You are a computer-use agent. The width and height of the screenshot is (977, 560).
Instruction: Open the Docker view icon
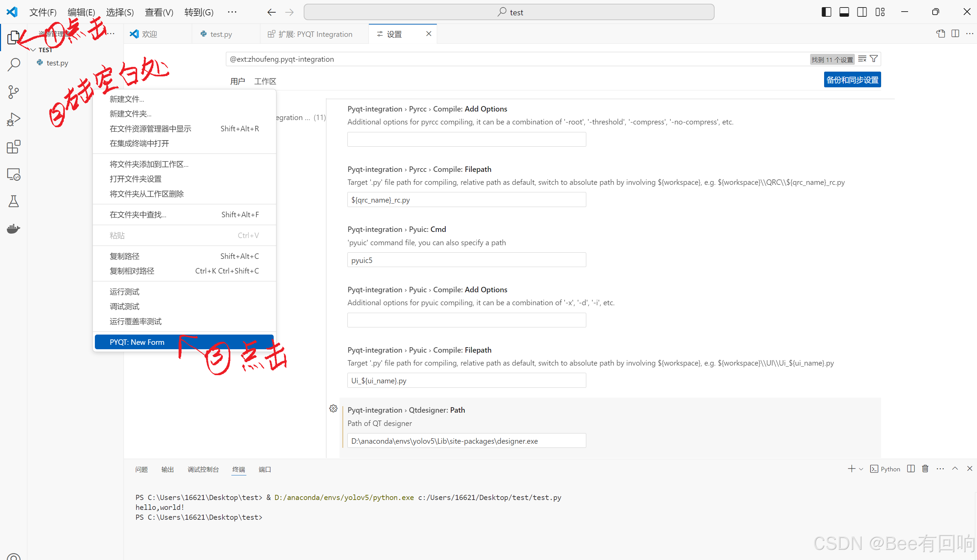(x=13, y=229)
